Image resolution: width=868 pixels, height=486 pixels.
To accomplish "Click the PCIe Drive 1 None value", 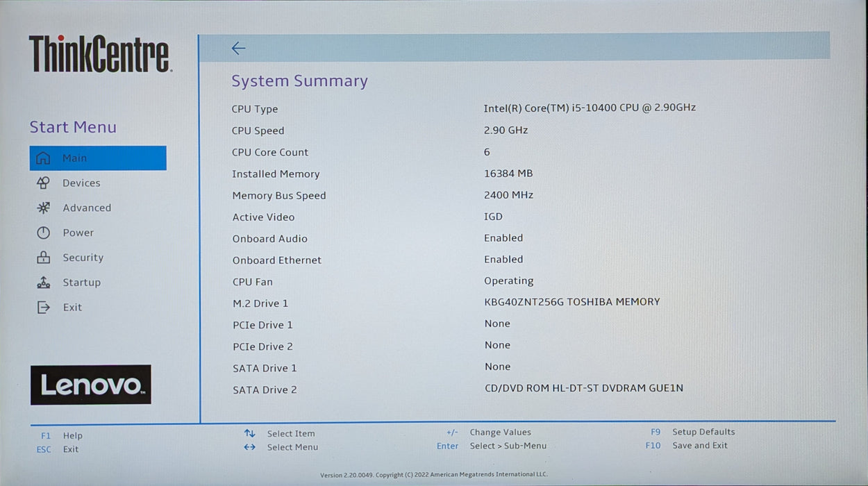I will coord(497,324).
